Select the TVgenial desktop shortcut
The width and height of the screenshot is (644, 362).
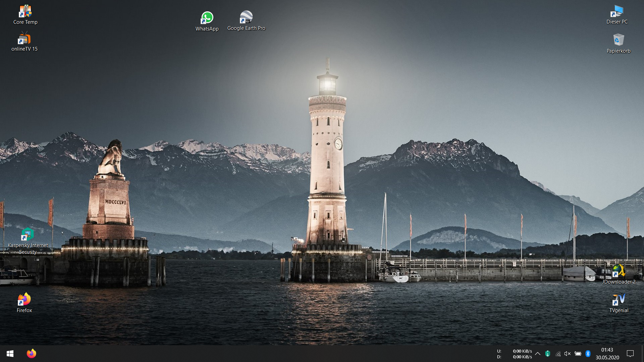coord(619,299)
